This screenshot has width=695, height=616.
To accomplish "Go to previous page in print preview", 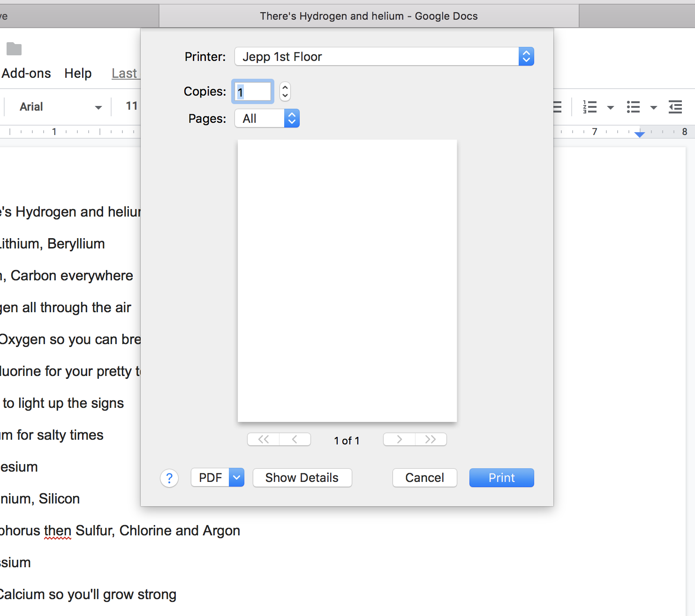I will click(x=295, y=439).
